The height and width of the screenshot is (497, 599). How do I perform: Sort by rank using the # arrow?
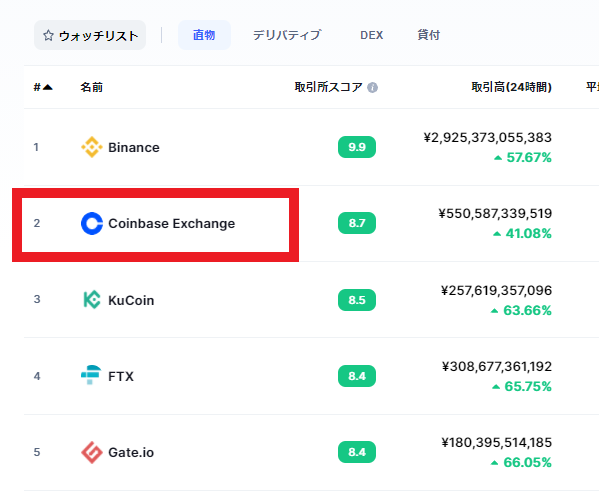pos(43,87)
